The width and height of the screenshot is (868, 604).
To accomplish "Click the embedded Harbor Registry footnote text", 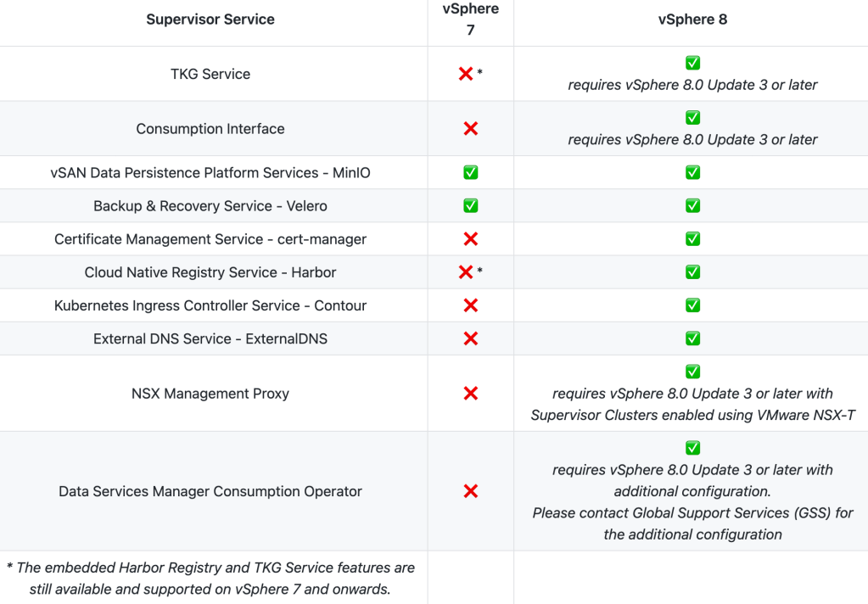I will pos(210,578).
